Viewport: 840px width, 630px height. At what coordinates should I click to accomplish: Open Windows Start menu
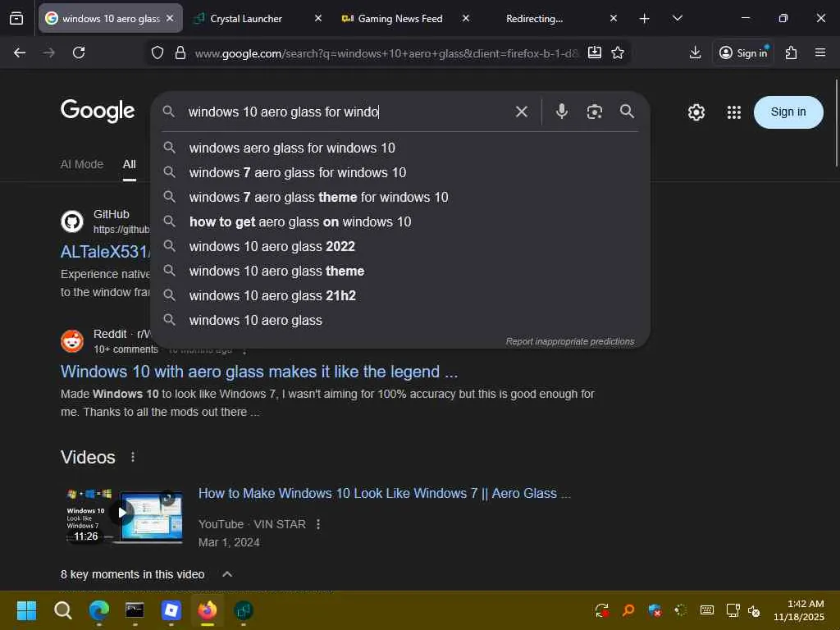coord(26,609)
